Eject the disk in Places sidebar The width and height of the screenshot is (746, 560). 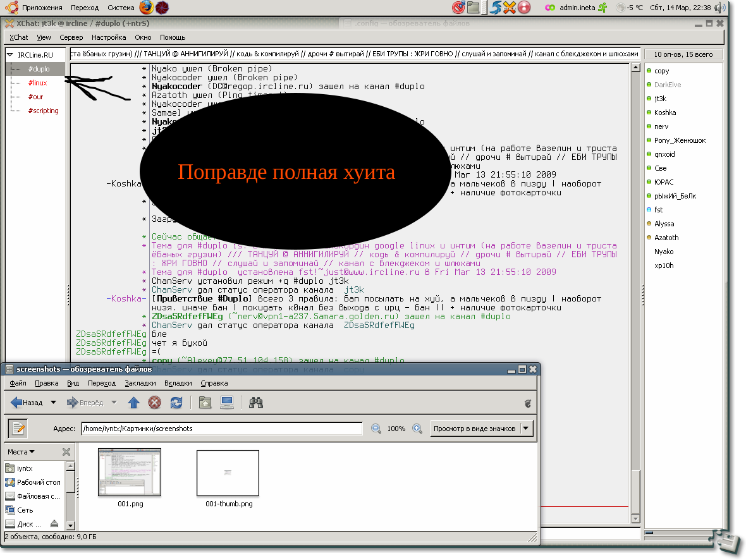tap(54, 523)
